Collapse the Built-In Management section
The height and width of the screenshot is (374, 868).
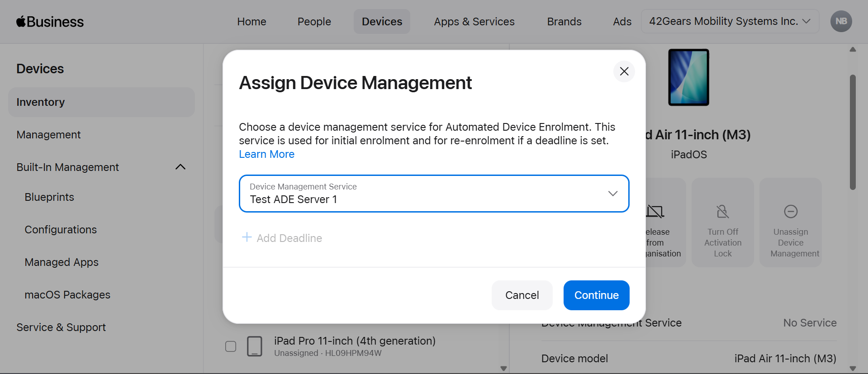(x=180, y=167)
